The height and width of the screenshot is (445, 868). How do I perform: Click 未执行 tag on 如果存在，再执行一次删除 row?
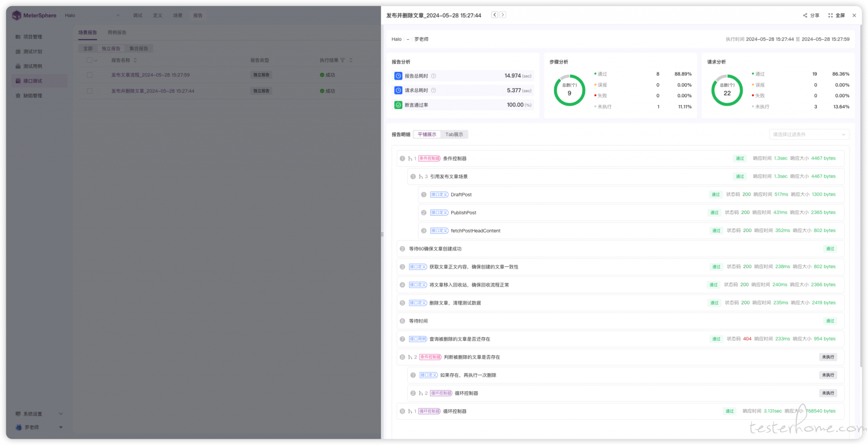coord(828,375)
